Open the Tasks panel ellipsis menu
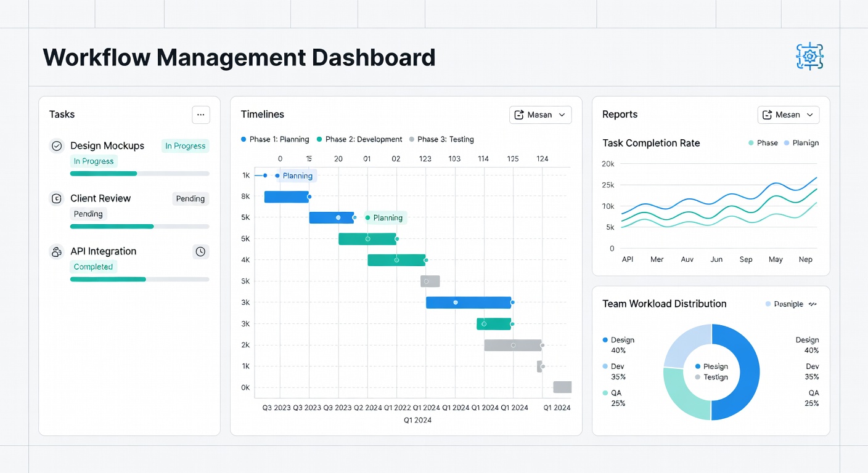 tap(201, 115)
